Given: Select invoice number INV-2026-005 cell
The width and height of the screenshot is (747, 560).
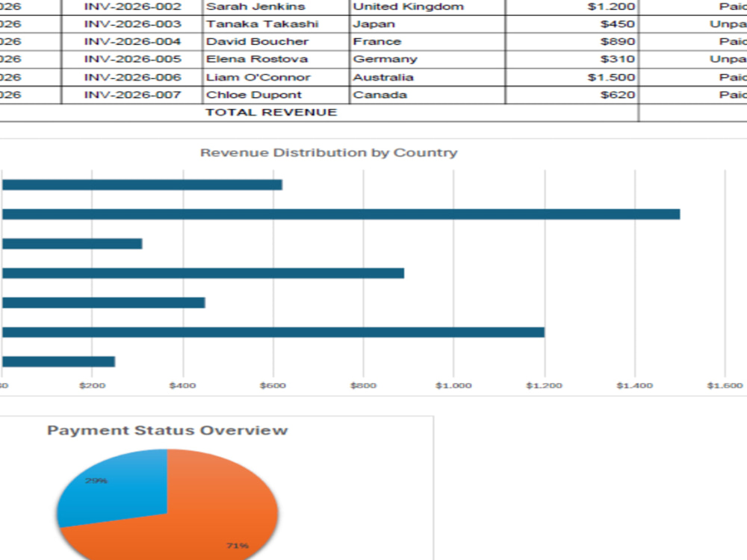Looking at the screenshot, I should (132, 59).
